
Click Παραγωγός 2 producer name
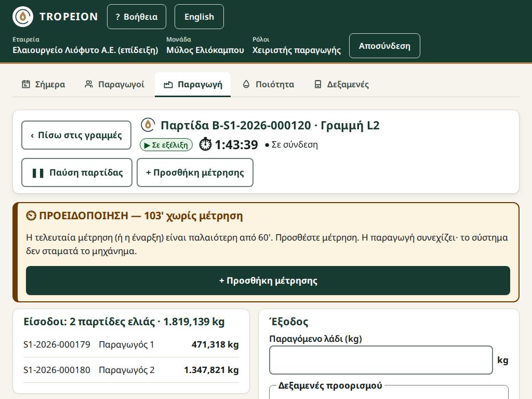point(127,370)
